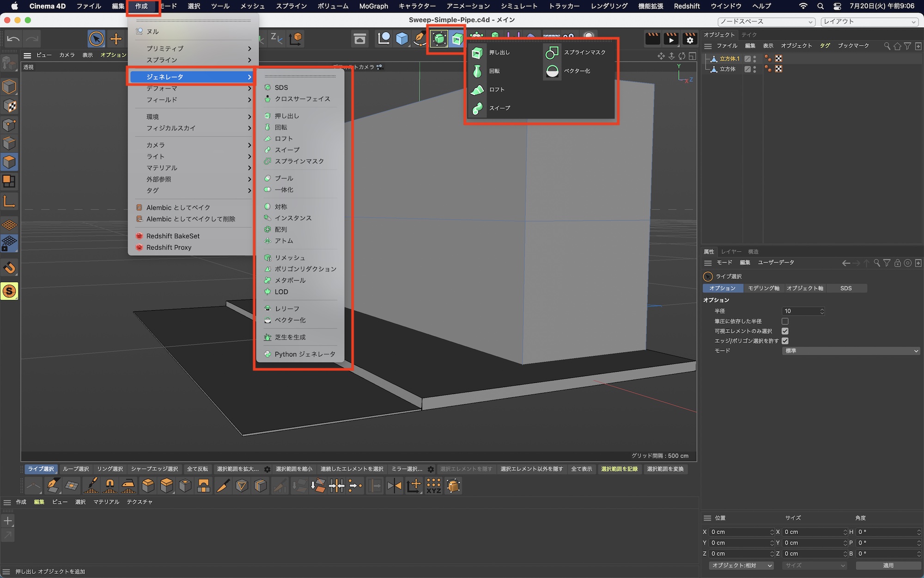The height and width of the screenshot is (578, 924).
Task: Activate the move tool in the top toolbar
Action: pos(115,39)
